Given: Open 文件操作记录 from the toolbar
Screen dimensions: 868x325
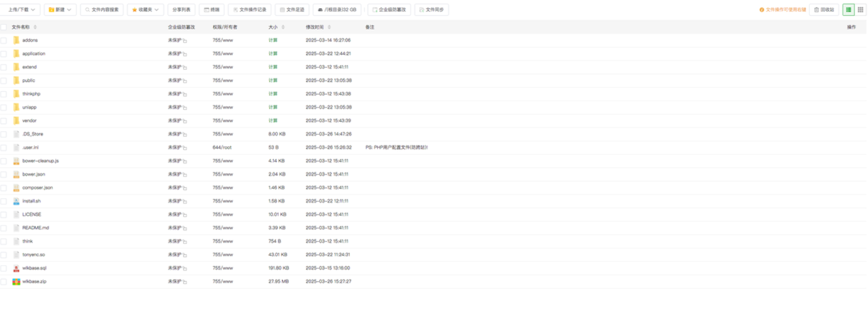Looking at the screenshot, I should pos(250,10).
